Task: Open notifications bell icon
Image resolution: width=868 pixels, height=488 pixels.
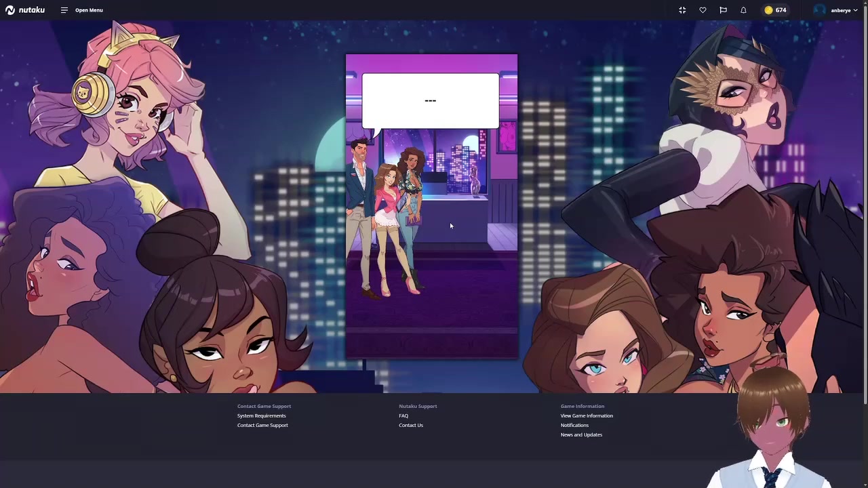Action: pyautogui.click(x=743, y=10)
